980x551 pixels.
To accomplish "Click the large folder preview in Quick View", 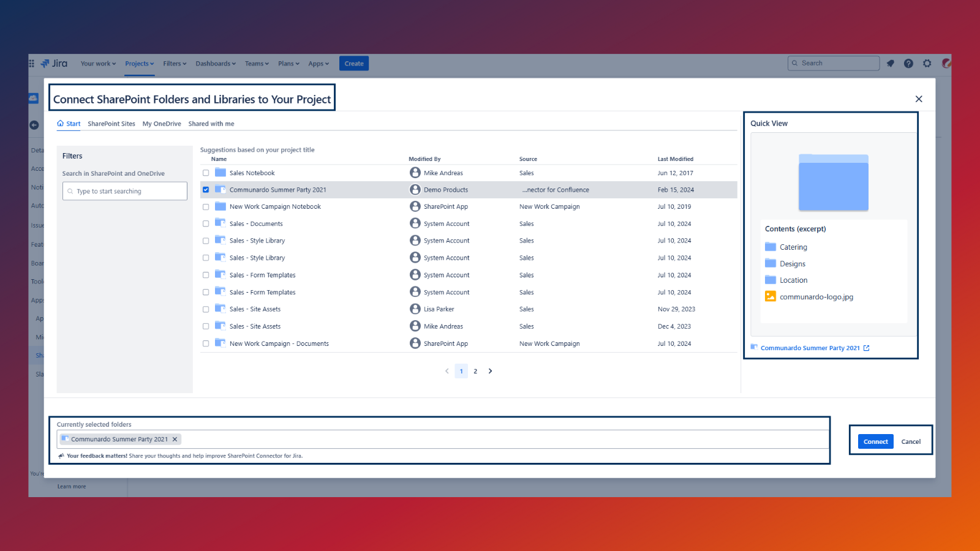I will click(834, 182).
